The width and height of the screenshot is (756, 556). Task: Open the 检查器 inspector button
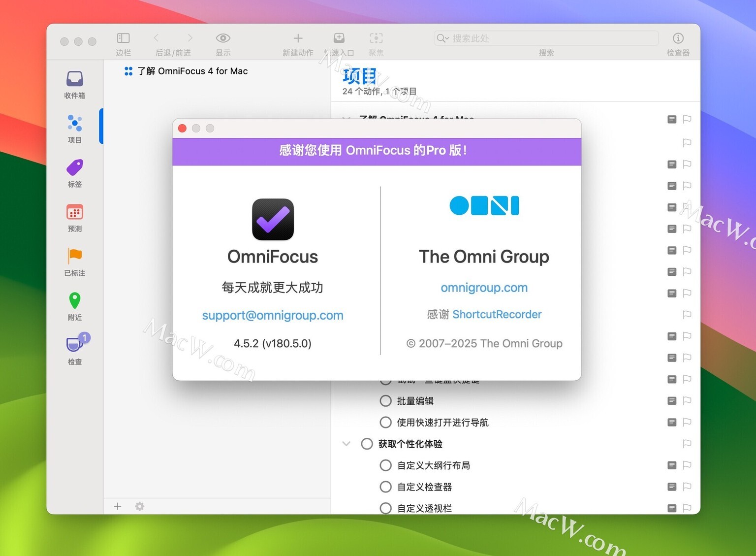click(678, 38)
